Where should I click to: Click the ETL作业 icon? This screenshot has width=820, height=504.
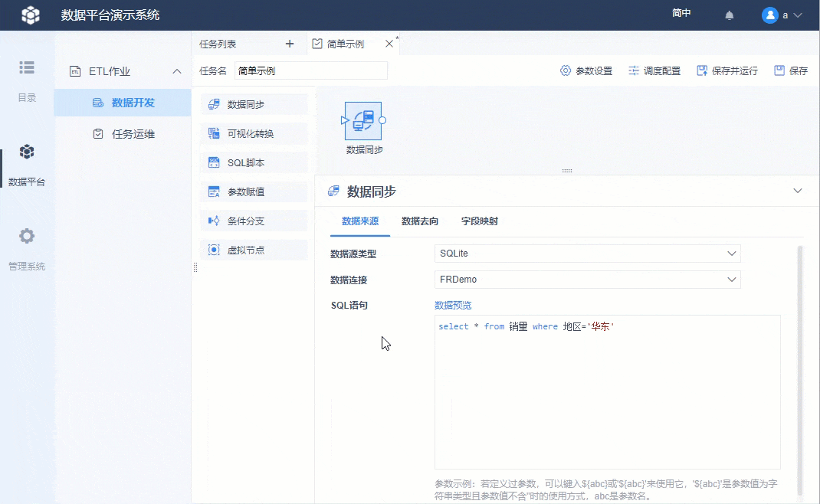75,71
